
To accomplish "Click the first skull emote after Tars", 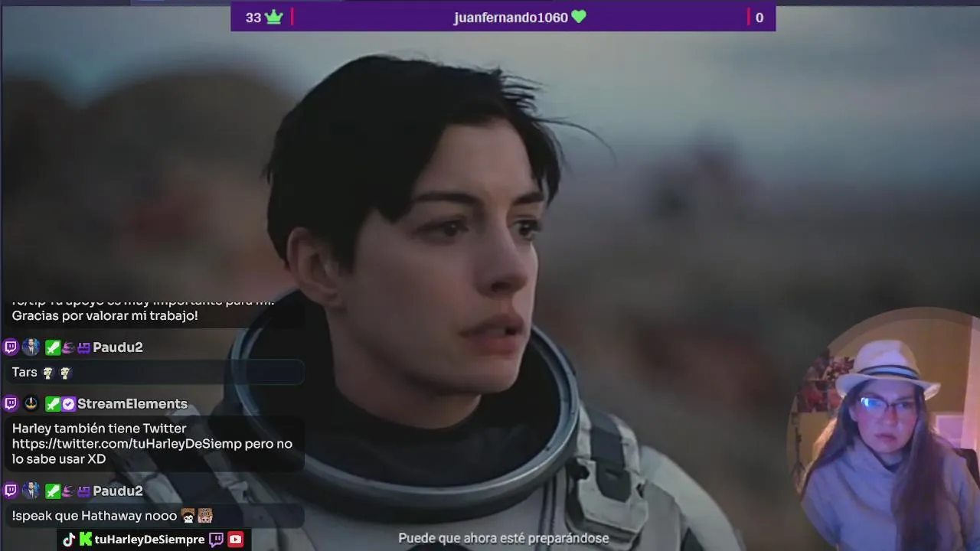I will (48, 373).
